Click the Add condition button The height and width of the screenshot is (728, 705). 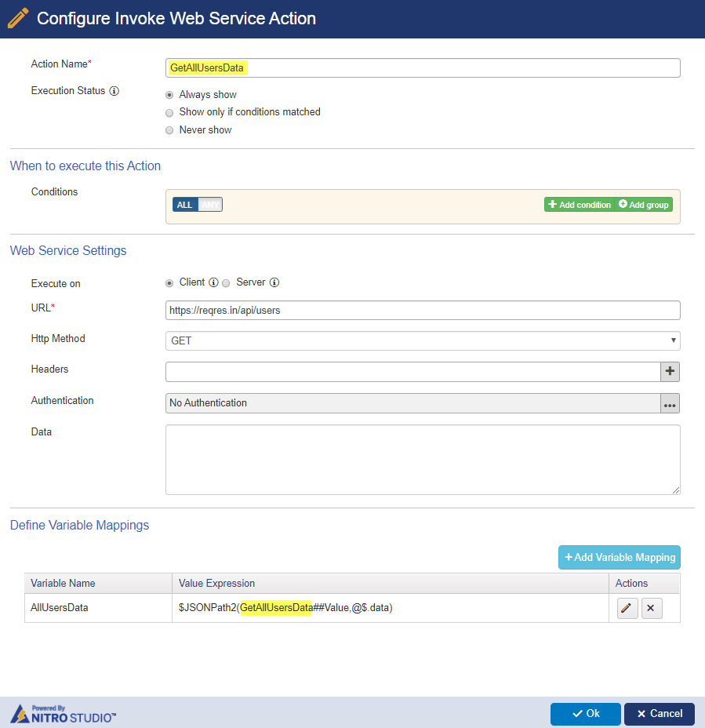pos(580,205)
